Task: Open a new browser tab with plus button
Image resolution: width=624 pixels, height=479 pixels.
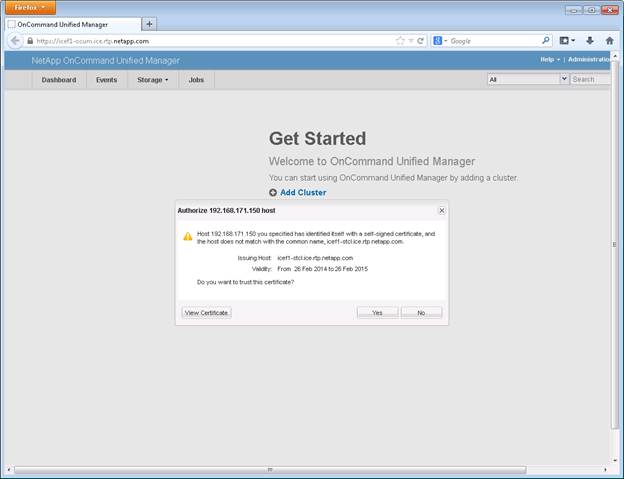Action: tap(149, 24)
